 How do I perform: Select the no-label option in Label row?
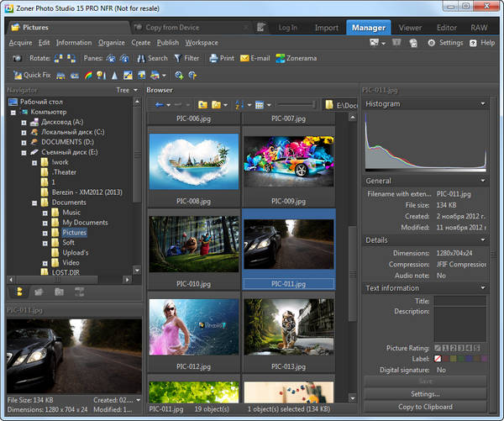coord(438,359)
